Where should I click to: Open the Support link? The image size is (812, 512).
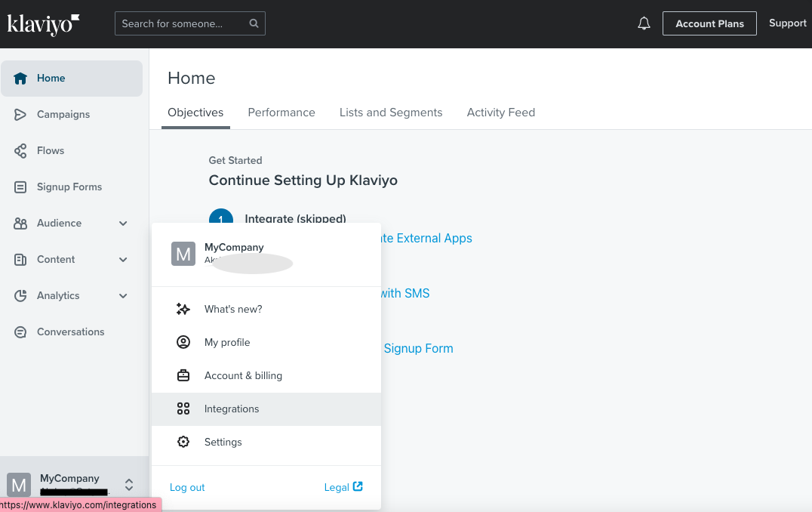(x=788, y=23)
